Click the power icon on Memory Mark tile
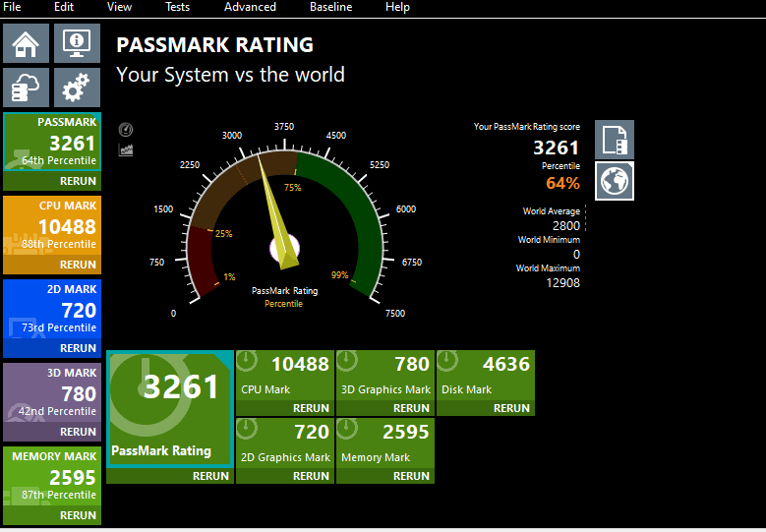Screen dimensions: 766x532 pyautogui.click(x=347, y=430)
